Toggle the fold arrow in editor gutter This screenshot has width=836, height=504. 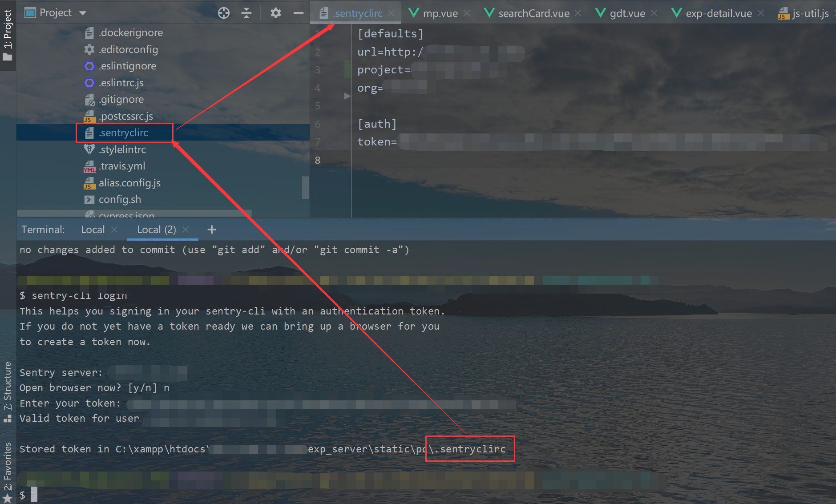tap(347, 96)
